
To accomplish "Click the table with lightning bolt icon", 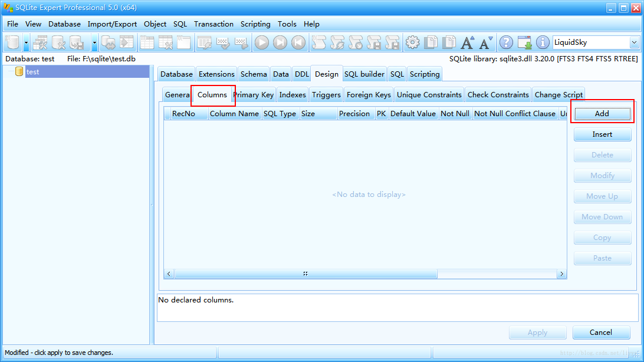I will click(x=204, y=42).
